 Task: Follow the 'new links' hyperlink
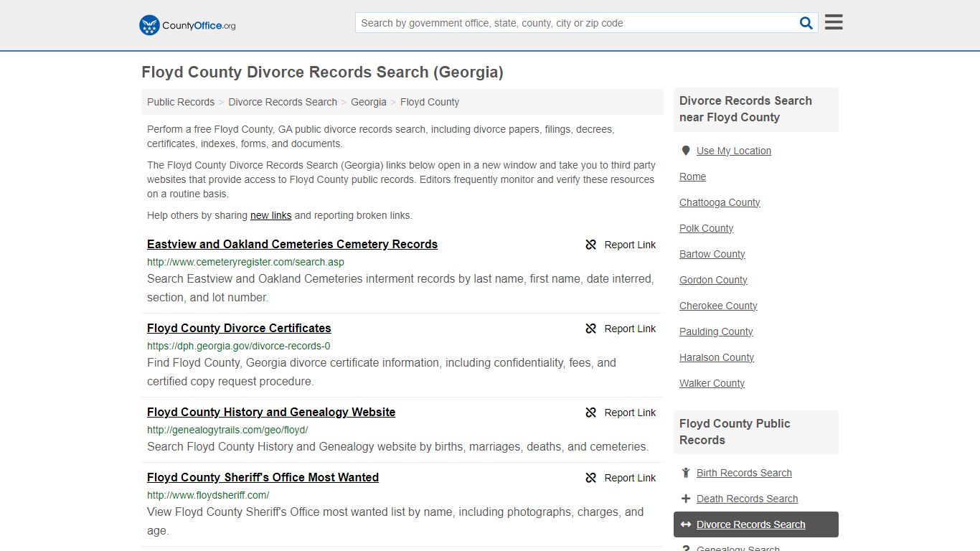[270, 215]
